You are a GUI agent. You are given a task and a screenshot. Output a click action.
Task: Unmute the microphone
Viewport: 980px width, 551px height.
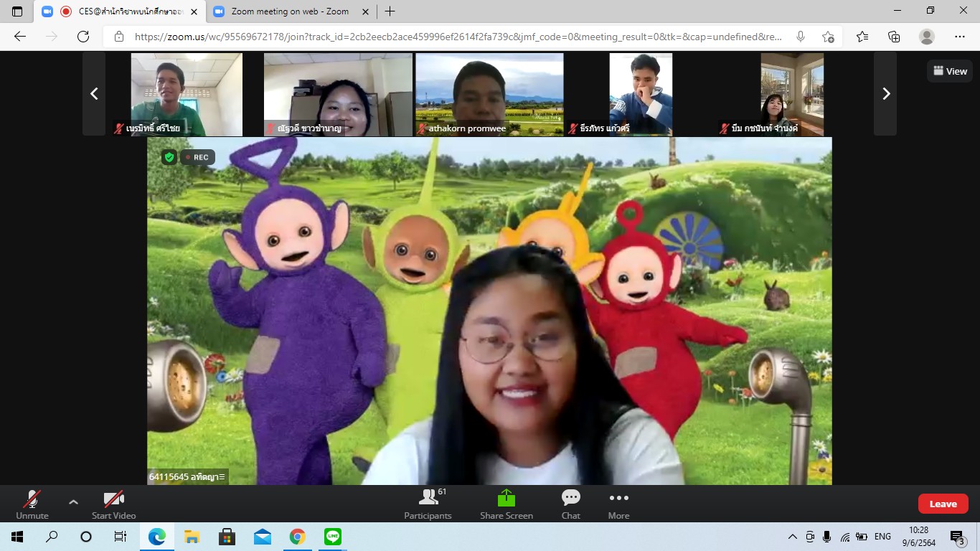click(32, 504)
